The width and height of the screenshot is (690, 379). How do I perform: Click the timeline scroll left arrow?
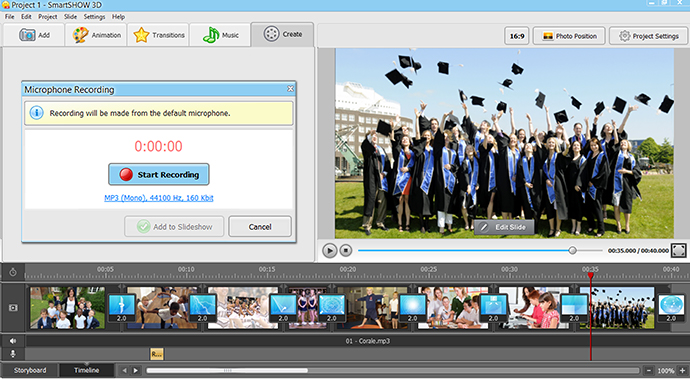coord(124,371)
